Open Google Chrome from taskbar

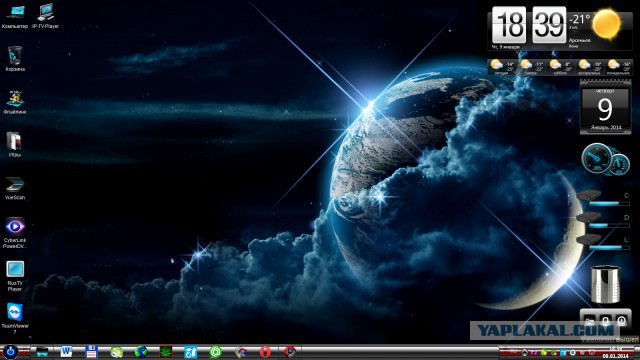pyautogui.click(x=290, y=352)
